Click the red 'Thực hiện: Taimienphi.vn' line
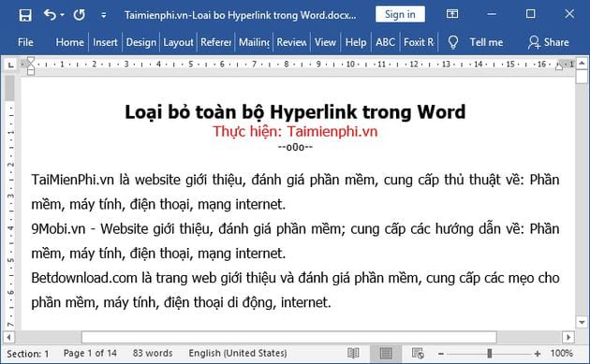 (295, 132)
